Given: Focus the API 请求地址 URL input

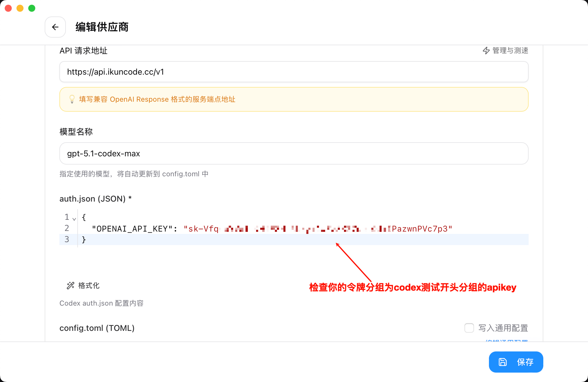Looking at the screenshot, I should pos(294,72).
